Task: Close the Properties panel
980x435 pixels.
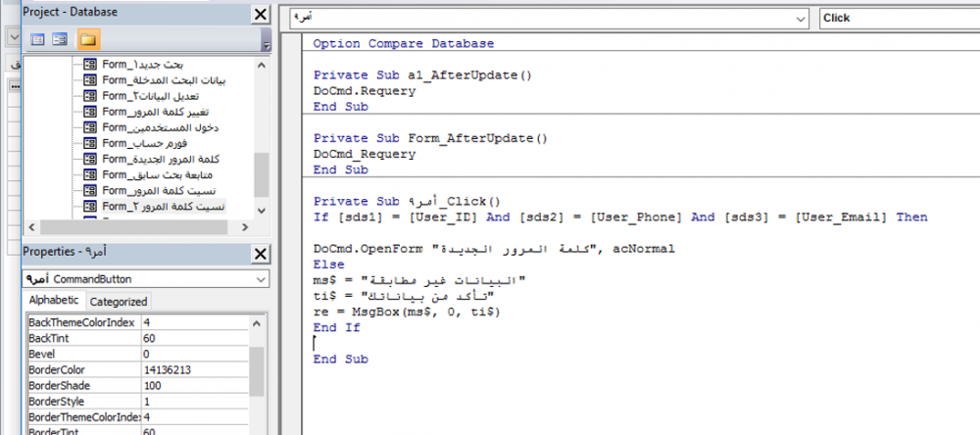Action: click(x=262, y=254)
